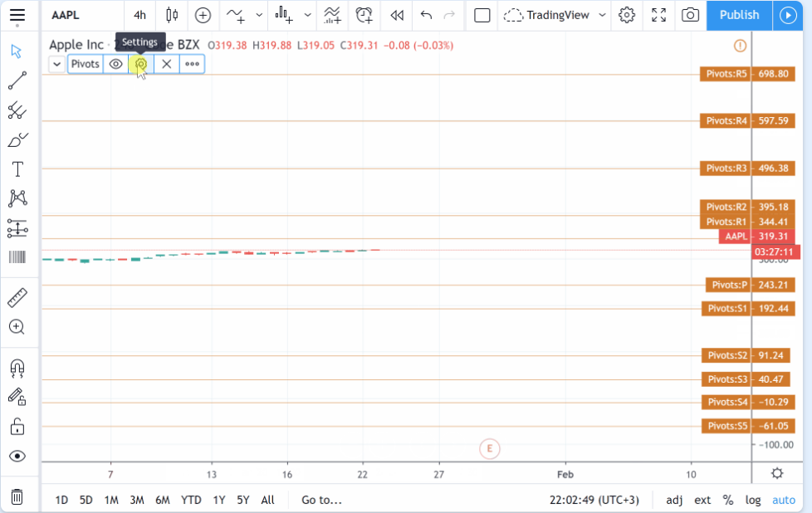Create an alert with clock icon
Viewport: 812px width, 513px height.
click(x=364, y=15)
